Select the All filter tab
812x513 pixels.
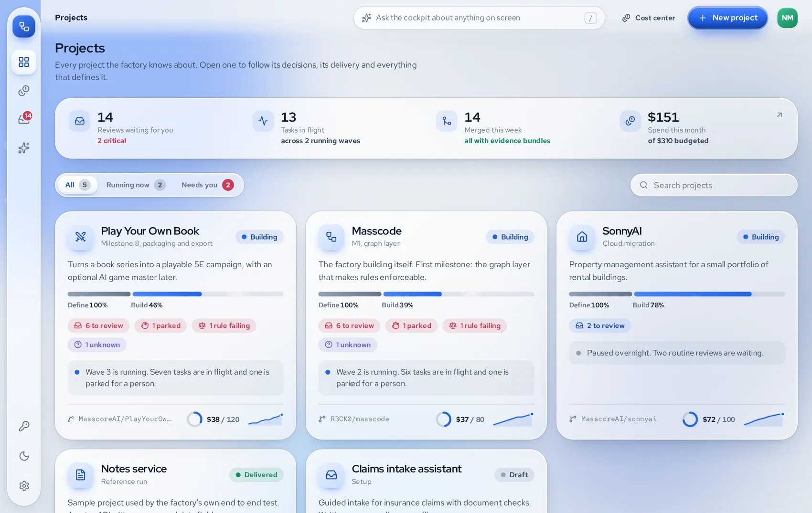pyautogui.click(x=77, y=185)
